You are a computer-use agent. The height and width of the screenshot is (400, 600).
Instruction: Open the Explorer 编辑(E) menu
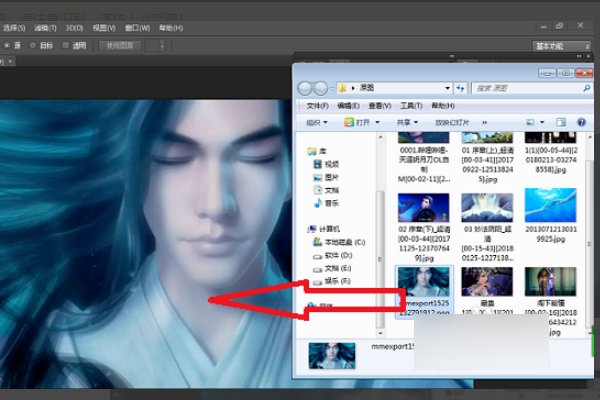click(x=348, y=106)
